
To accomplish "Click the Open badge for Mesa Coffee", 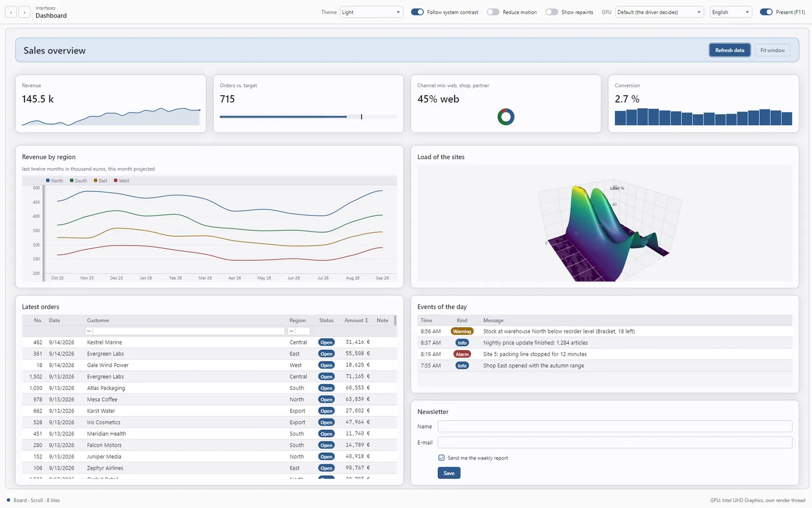I will pyautogui.click(x=326, y=400).
